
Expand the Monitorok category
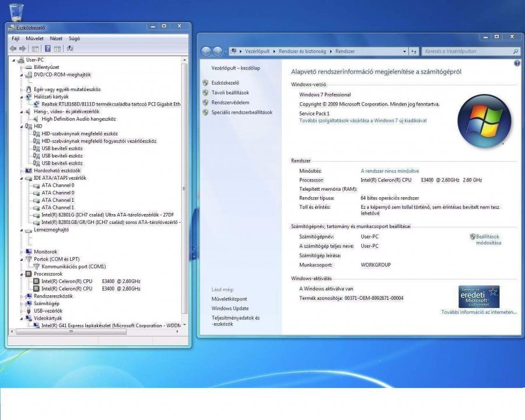pyautogui.click(x=22, y=252)
